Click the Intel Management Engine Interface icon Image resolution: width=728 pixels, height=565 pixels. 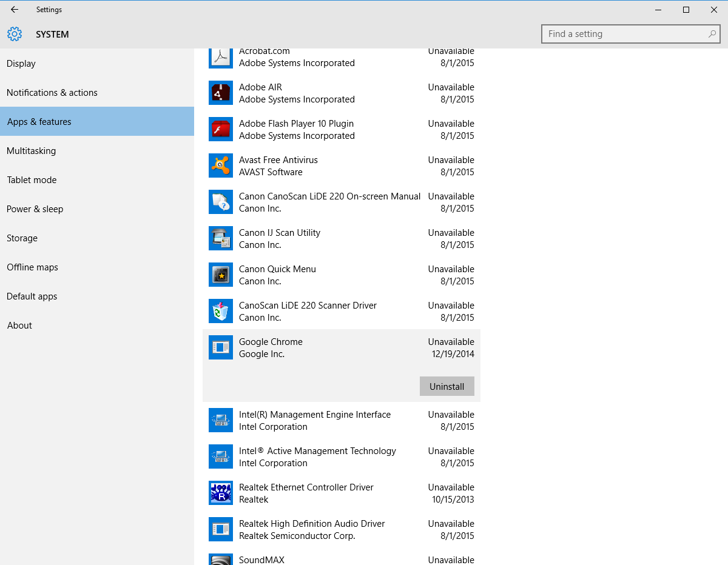pos(221,420)
